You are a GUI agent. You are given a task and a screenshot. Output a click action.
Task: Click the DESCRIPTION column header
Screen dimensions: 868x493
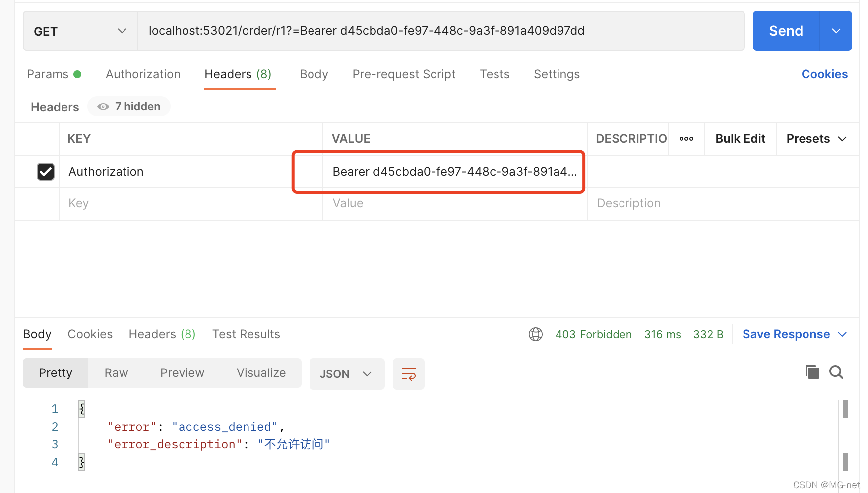click(x=631, y=139)
